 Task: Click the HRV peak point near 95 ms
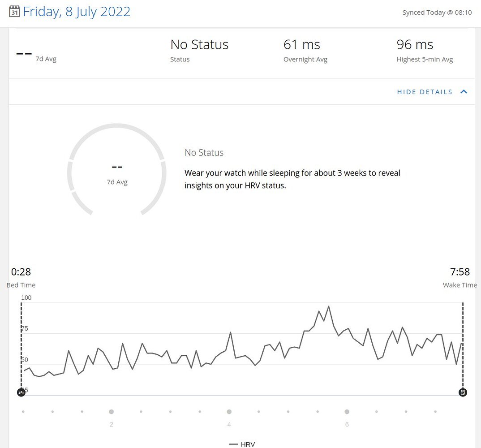click(x=329, y=306)
